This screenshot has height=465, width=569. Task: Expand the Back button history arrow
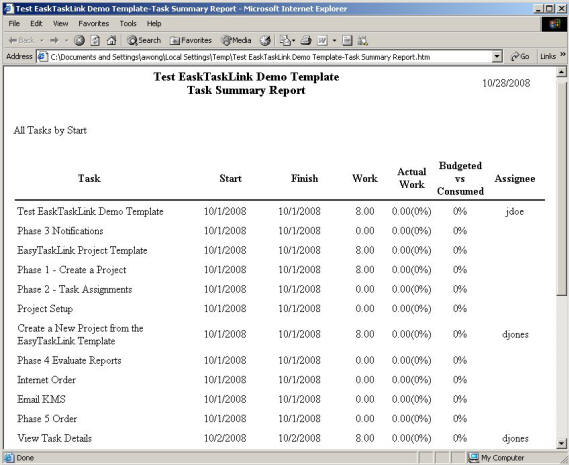click(x=42, y=40)
